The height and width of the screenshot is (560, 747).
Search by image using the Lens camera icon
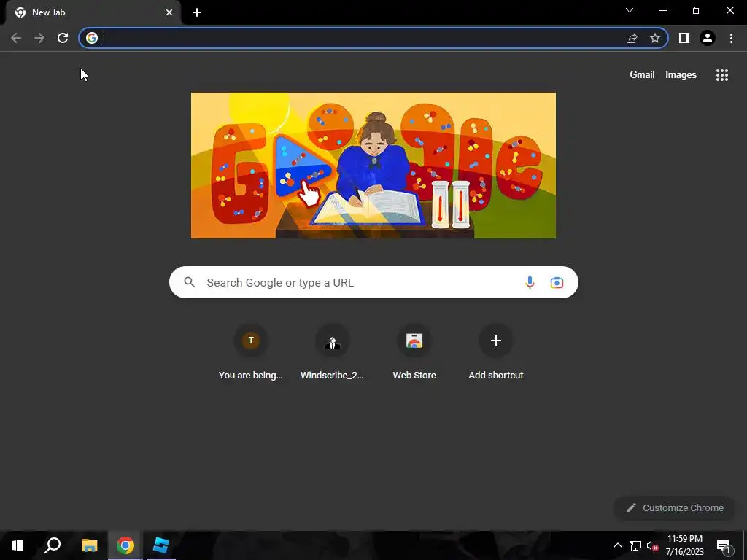click(x=557, y=282)
